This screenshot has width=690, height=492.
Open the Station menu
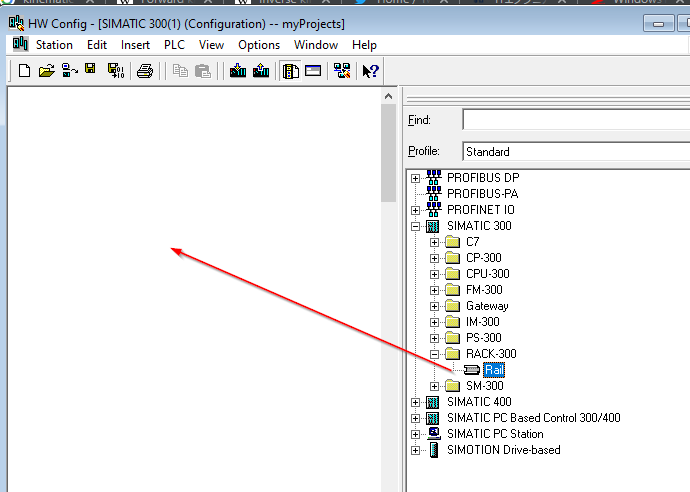click(54, 45)
